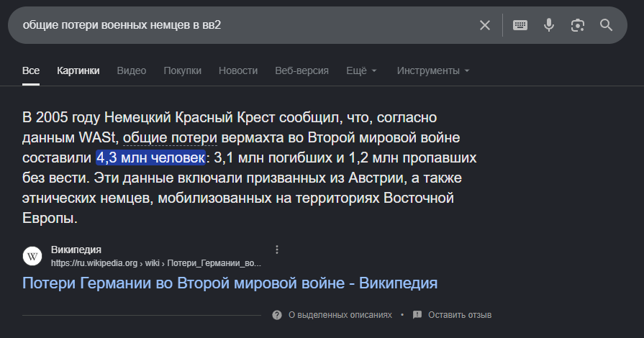Open three-dot menu next to Википедия
Viewport: 644px width, 338px height.
[277, 250]
